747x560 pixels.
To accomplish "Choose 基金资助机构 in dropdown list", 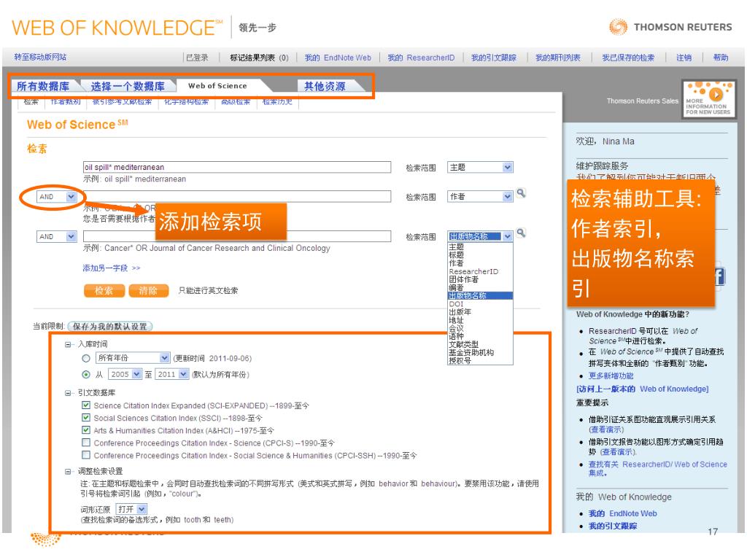I will [x=480, y=352].
